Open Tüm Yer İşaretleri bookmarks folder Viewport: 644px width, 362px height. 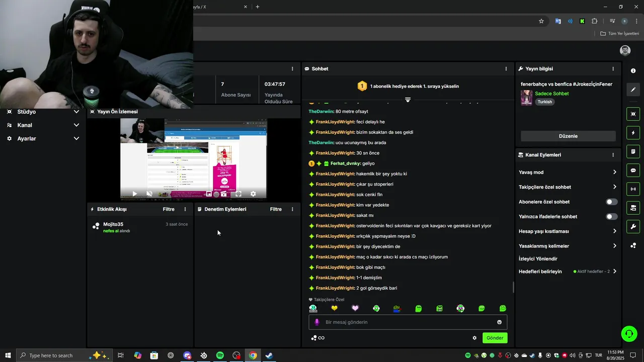[619, 33]
